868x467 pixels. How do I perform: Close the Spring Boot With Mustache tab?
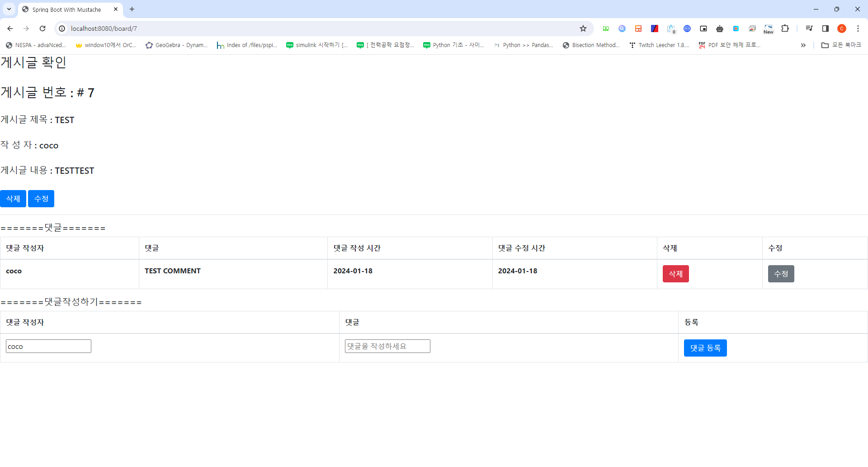pos(116,9)
